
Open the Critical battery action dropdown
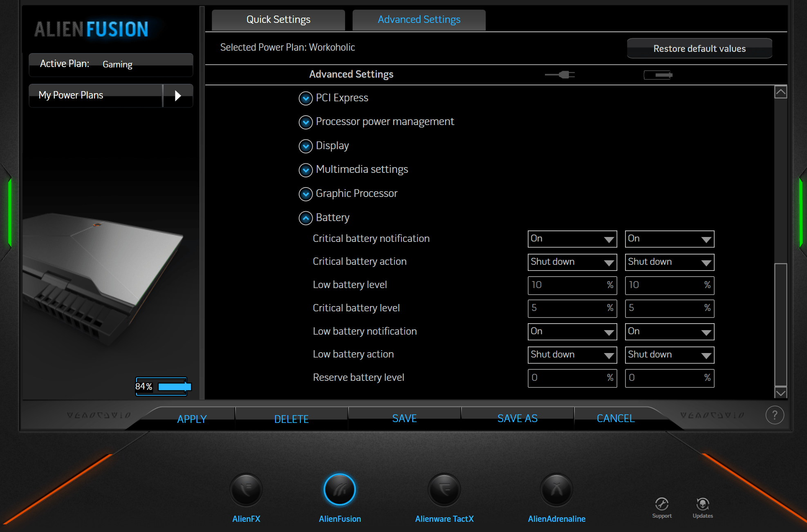572,262
